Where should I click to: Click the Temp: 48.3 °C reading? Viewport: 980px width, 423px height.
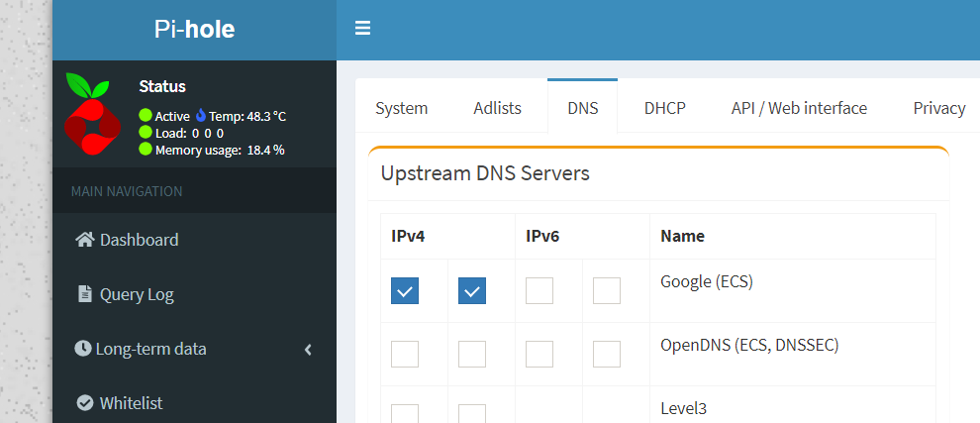click(247, 116)
